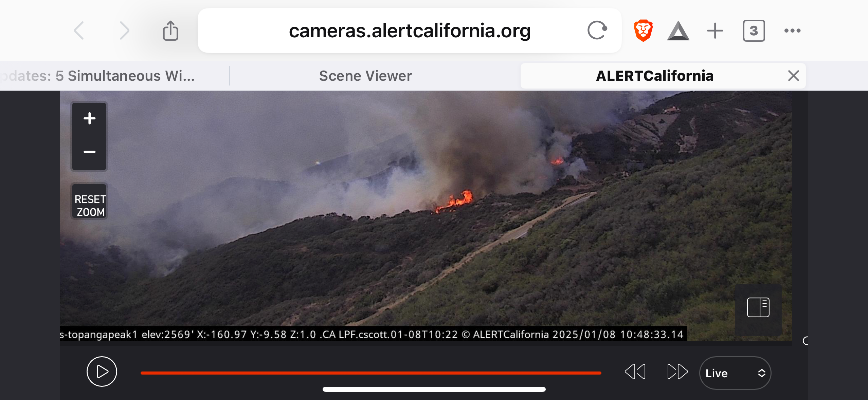This screenshot has width=868, height=400.
Task: Open the share sheet icon
Action: click(170, 31)
